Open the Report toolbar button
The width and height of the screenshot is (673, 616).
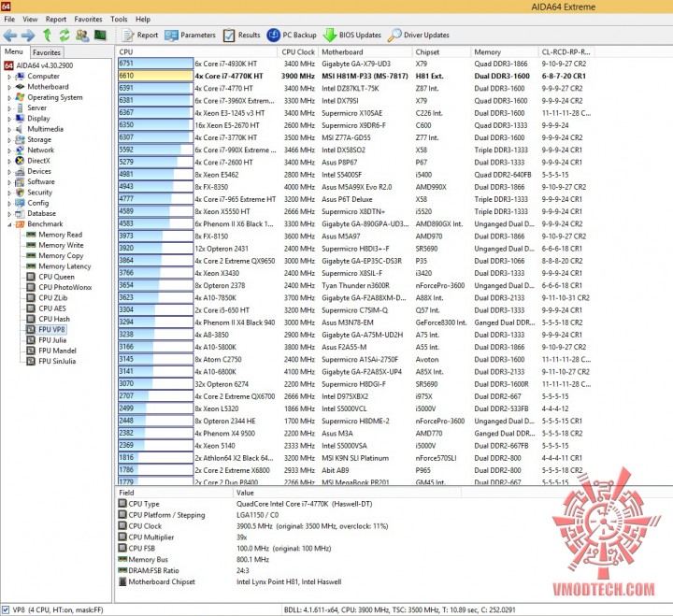point(140,36)
